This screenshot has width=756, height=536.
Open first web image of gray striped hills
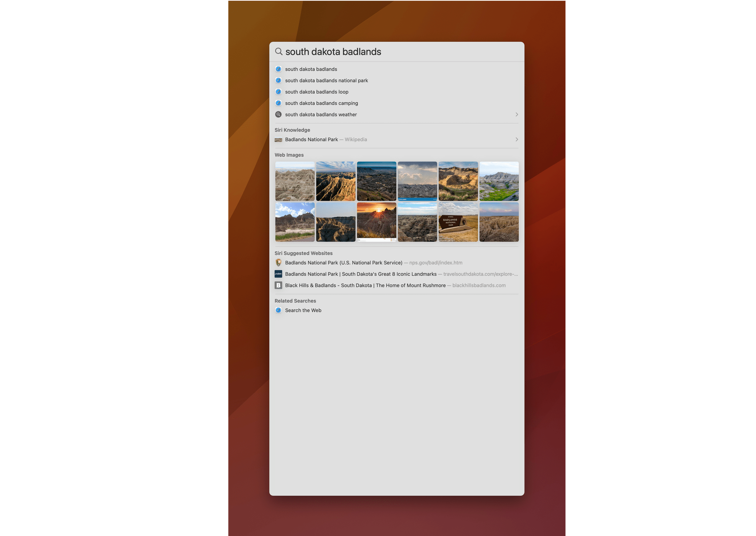(295, 181)
